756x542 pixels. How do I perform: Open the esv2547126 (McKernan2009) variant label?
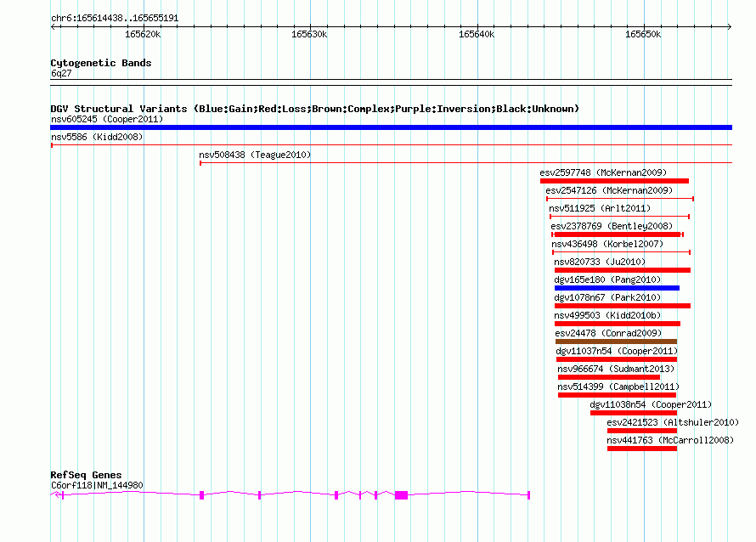(x=609, y=191)
